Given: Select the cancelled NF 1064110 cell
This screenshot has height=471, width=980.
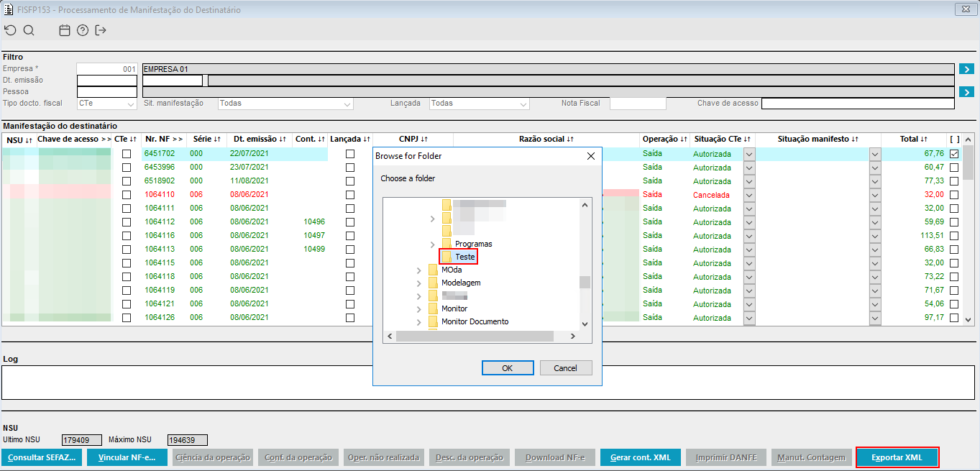Looking at the screenshot, I should 160,194.
